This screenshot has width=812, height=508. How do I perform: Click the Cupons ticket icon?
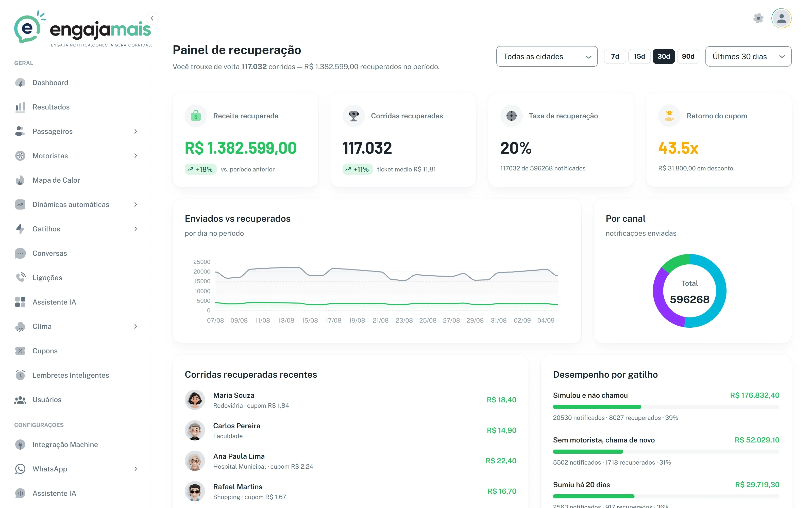pos(20,351)
